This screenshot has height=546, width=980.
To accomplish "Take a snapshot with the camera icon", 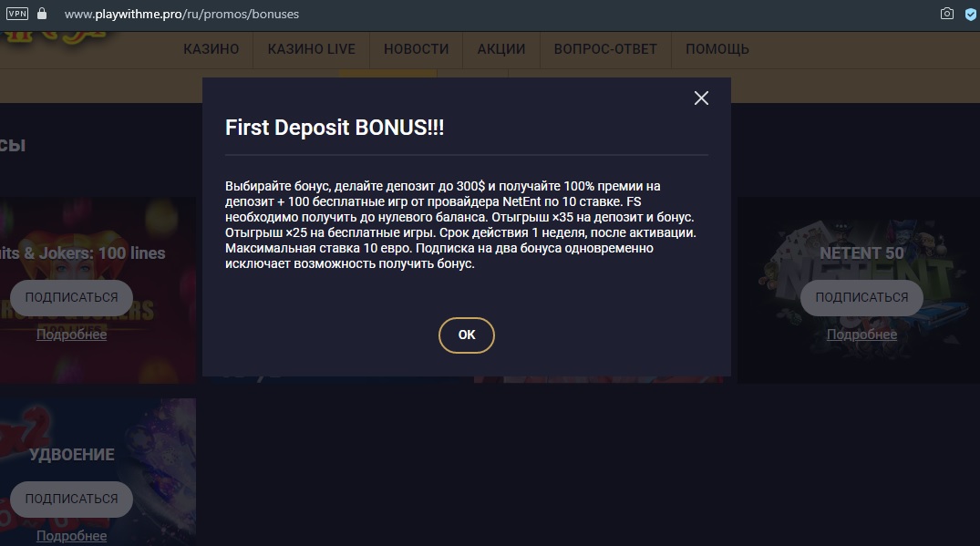I will pos(947,14).
